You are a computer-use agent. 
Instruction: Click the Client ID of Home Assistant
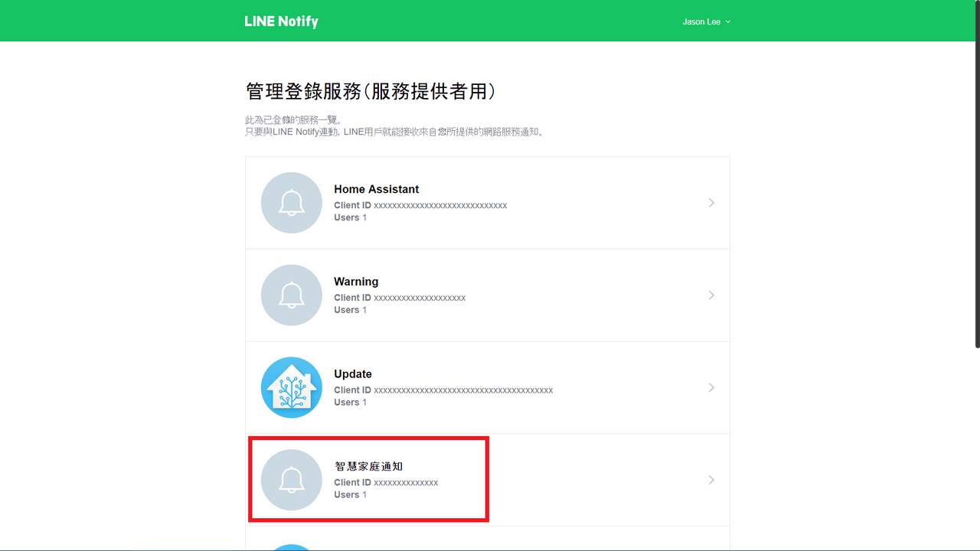pos(420,205)
